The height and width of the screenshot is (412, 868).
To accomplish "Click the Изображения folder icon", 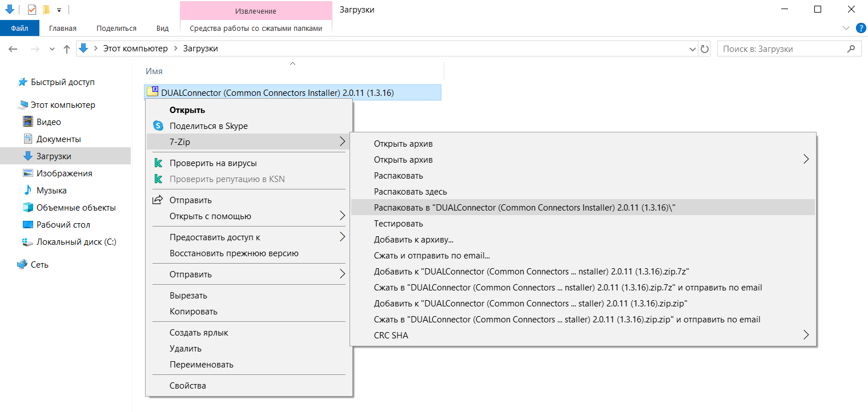I will click(x=28, y=173).
